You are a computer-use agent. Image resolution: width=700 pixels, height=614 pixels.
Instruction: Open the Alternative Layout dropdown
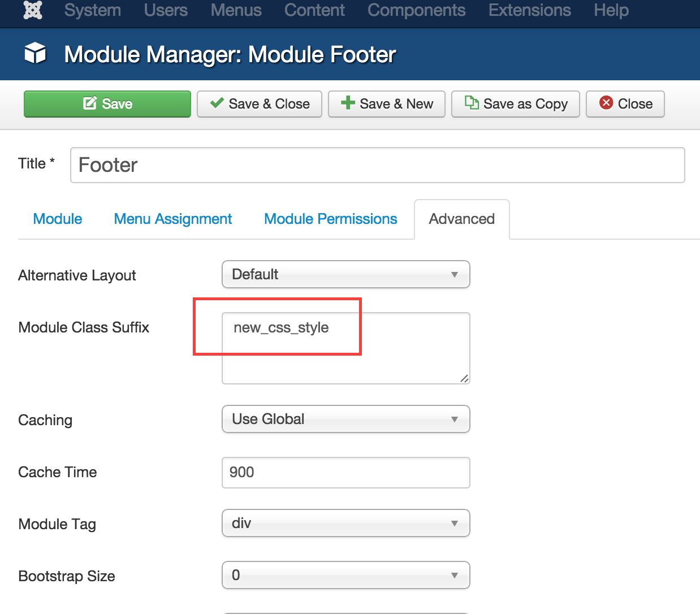pos(346,274)
